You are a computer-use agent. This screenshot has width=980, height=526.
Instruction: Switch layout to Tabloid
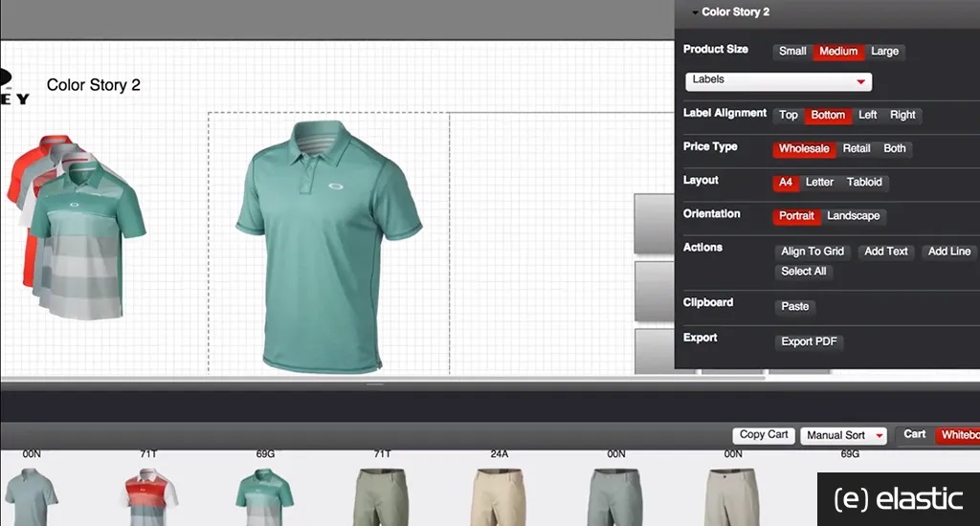coord(864,183)
